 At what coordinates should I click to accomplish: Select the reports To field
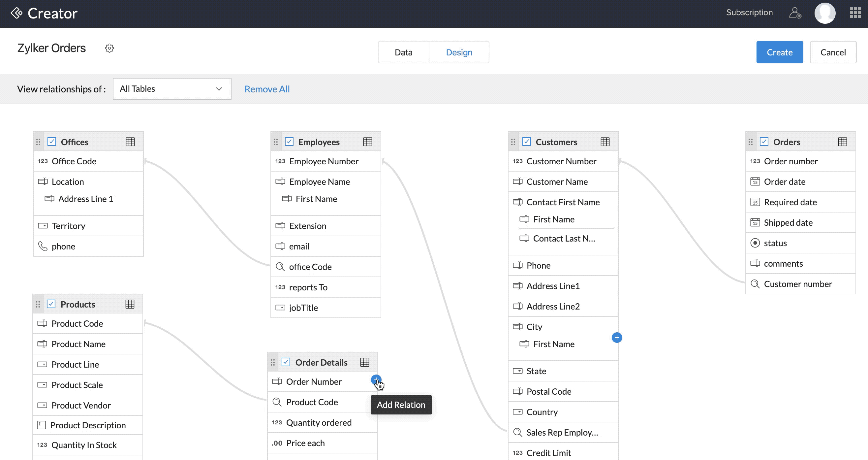coord(325,287)
